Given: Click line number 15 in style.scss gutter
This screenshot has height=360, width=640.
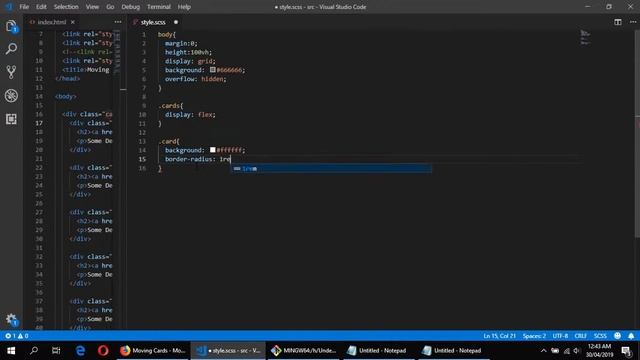Looking at the screenshot, I should pyautogui.click(x=142, y=159).
